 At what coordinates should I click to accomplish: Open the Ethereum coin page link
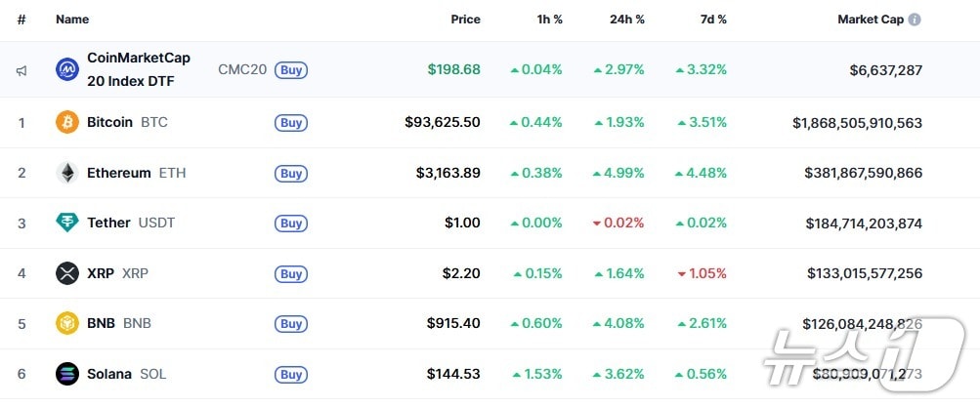[x=119, y=173]
